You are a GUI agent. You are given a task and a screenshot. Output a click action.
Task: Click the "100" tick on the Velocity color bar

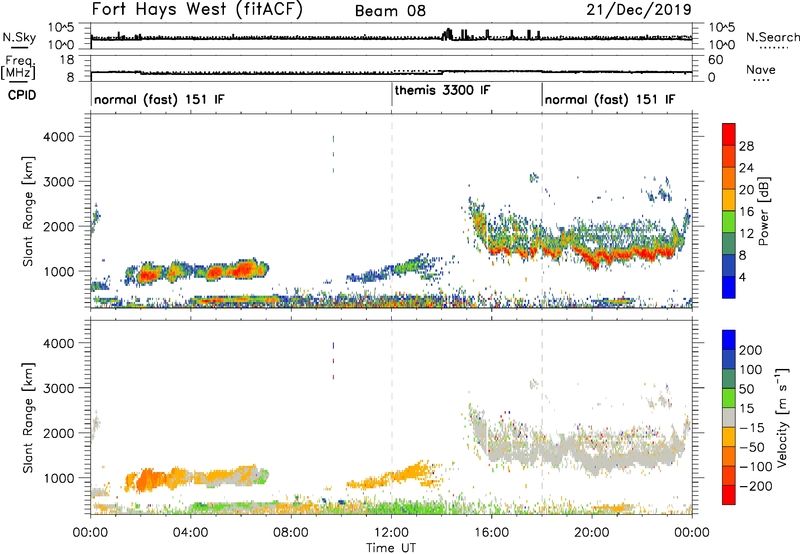coord(751,370)
